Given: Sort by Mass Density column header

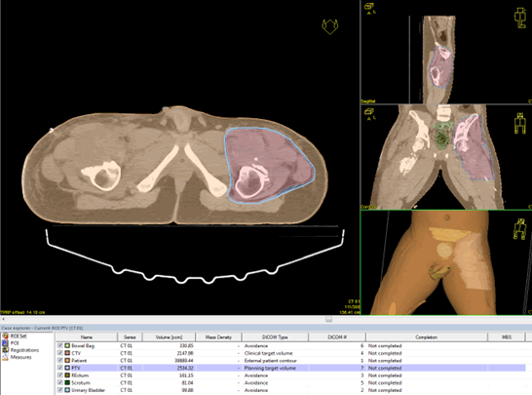Looking at the screenshot, I should [218, 337].
